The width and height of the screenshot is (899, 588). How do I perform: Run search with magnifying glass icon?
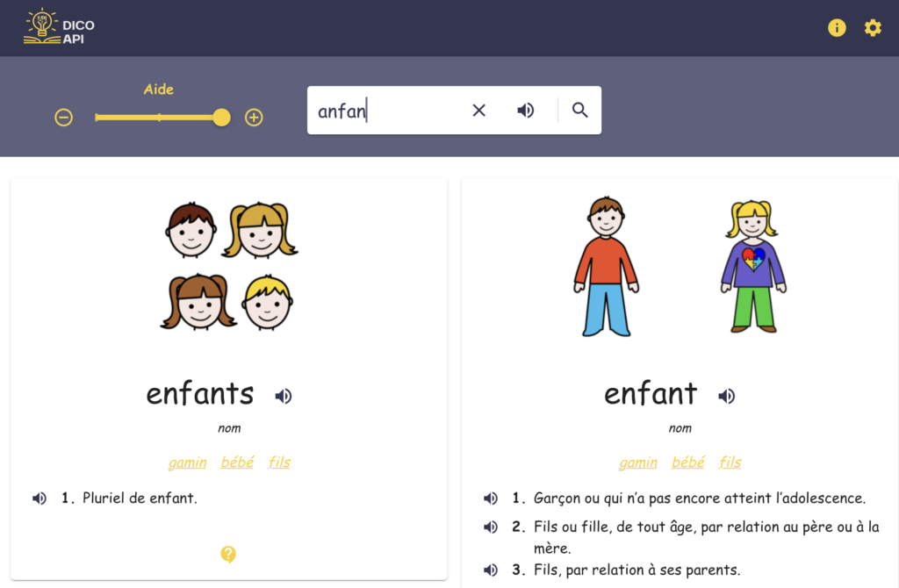[579, 110]
